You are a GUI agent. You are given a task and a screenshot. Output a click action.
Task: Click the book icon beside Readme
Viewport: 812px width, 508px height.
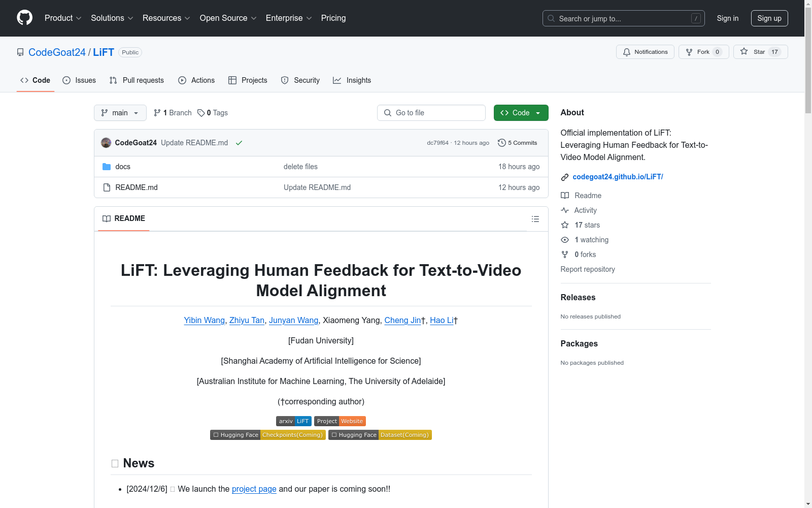coord(565,196)
